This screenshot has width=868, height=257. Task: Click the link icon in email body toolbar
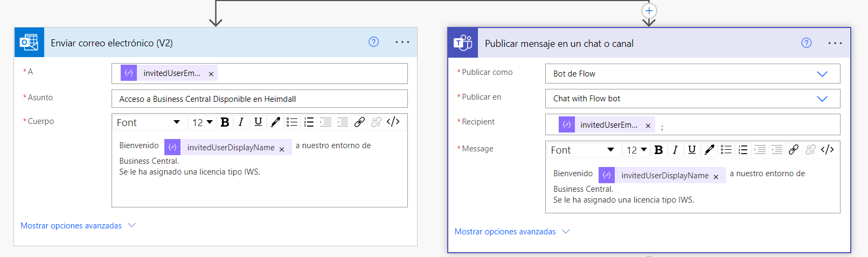click(359, 122)
